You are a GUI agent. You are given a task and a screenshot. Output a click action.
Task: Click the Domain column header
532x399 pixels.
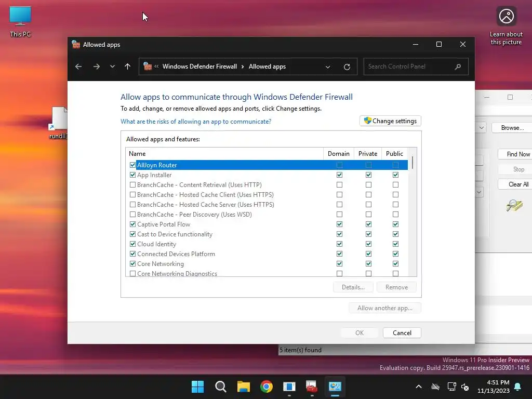click(339, 154)
